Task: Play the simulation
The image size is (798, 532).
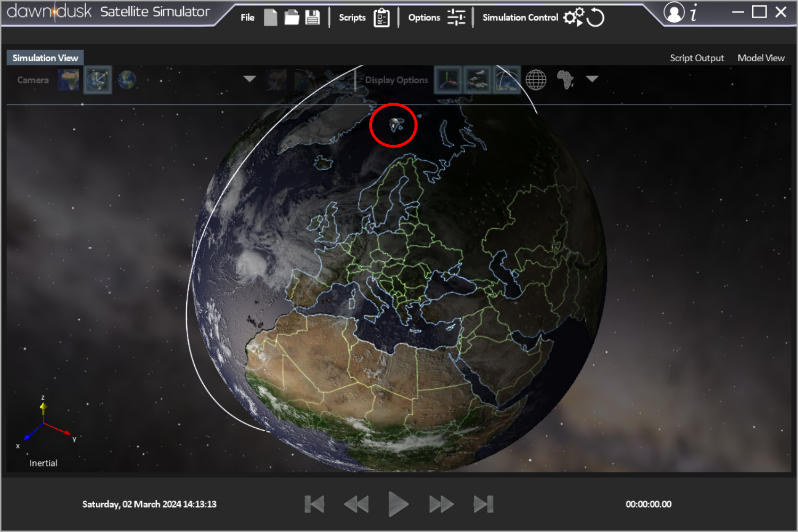Action: (398, 504)
